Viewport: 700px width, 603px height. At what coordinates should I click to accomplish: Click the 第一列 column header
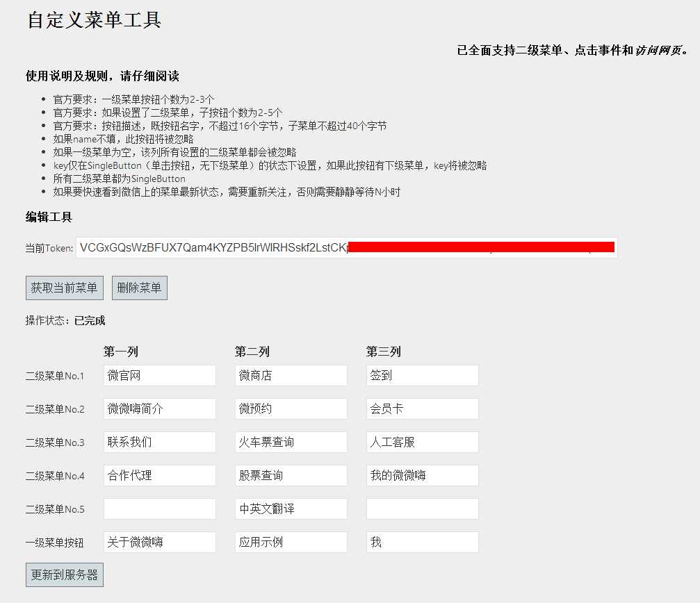click(120, 352)
